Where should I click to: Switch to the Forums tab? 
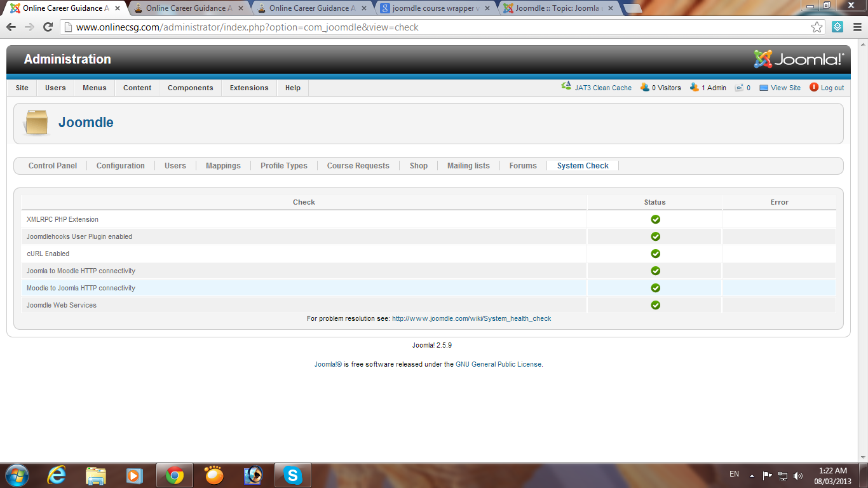(523, 166)
